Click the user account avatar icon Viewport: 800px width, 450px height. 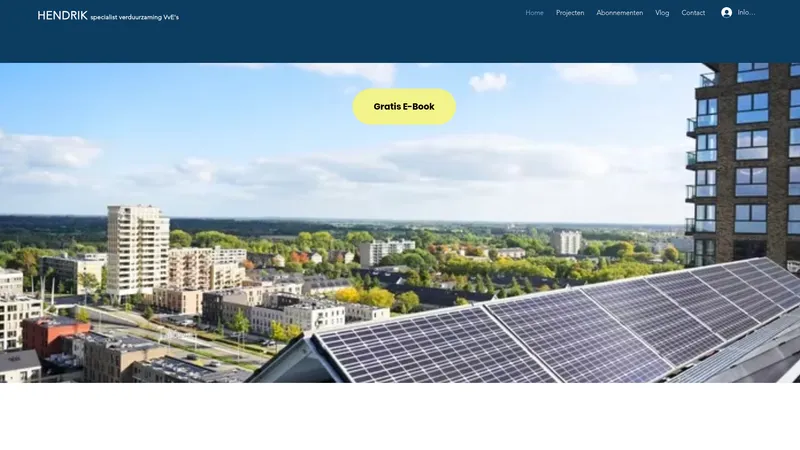727,13
